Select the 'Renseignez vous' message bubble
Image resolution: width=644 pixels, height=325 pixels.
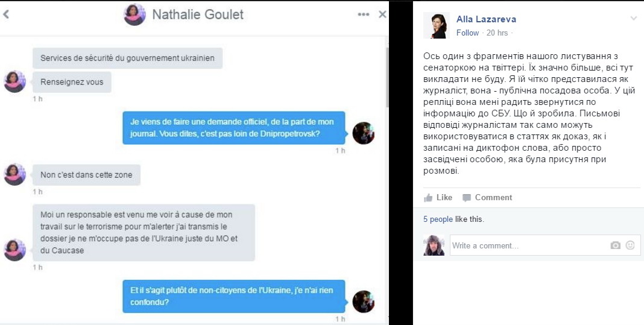coord(72,82)
